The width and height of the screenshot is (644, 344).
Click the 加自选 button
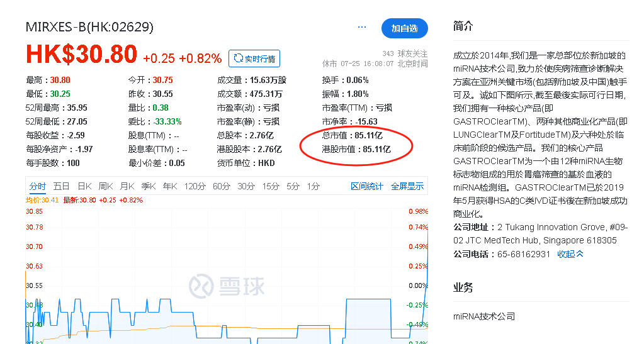(x=405, y=28)
